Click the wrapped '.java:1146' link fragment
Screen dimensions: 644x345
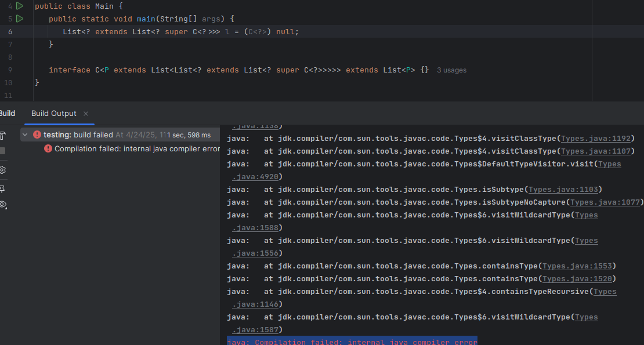pyautogui.click(x=255, y=304)
